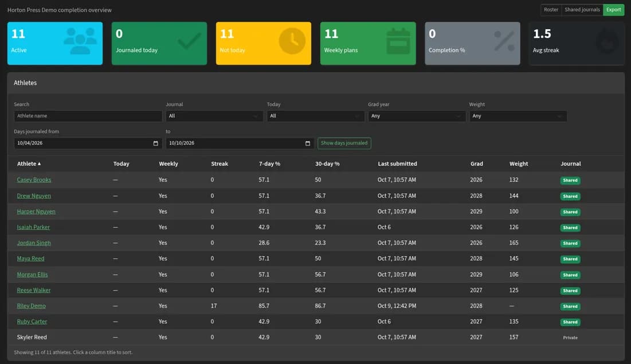Click the people icon on Active card
The height and width of the screenshot is (364, 631).
(x=80, y=41)
